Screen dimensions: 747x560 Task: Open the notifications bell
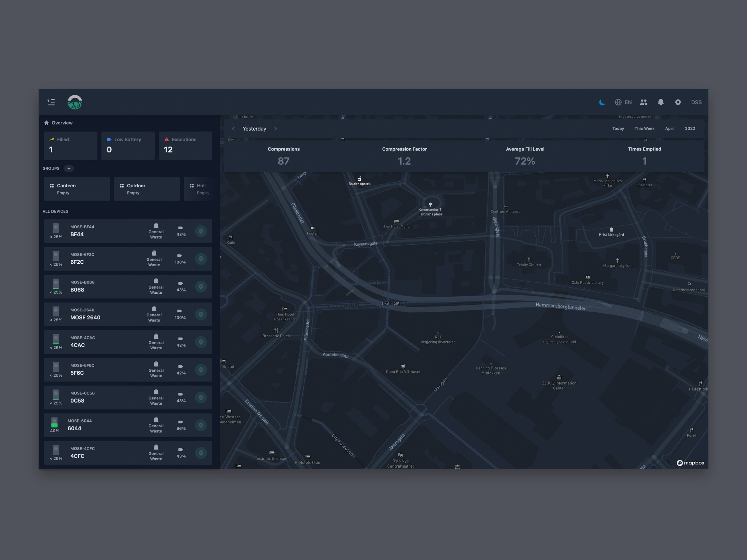point(660,102)
